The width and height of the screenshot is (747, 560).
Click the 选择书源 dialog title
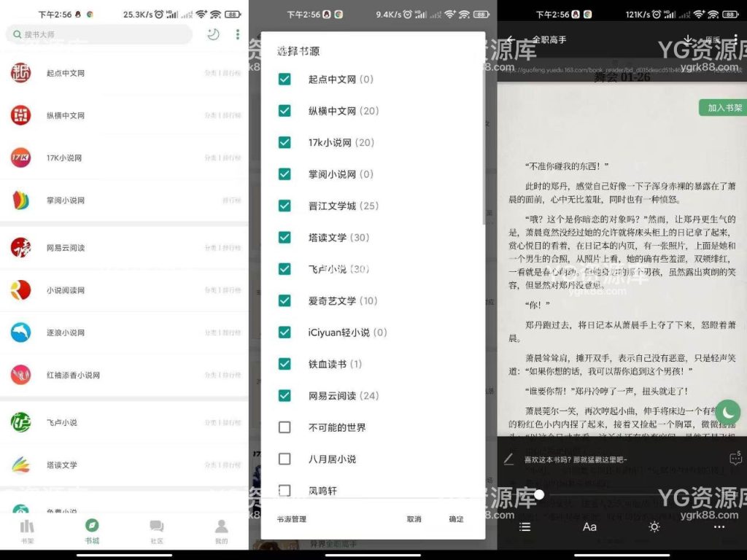click(x=298, y=51)
